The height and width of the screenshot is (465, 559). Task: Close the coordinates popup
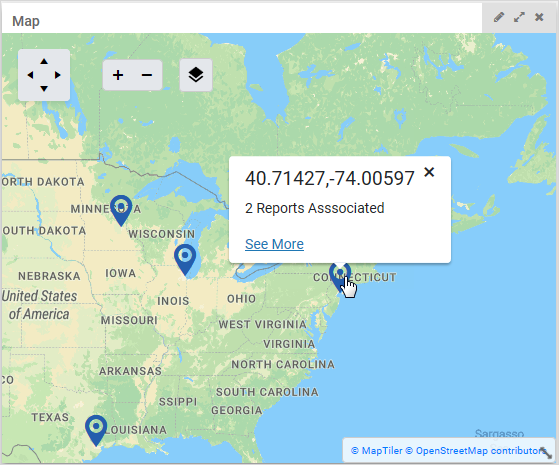tap(429, 172)
